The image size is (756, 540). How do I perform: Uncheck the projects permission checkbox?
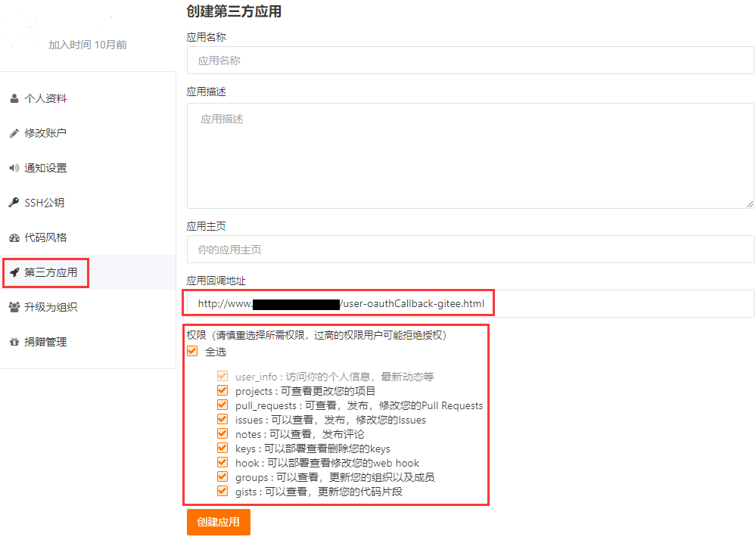(222, 390)
